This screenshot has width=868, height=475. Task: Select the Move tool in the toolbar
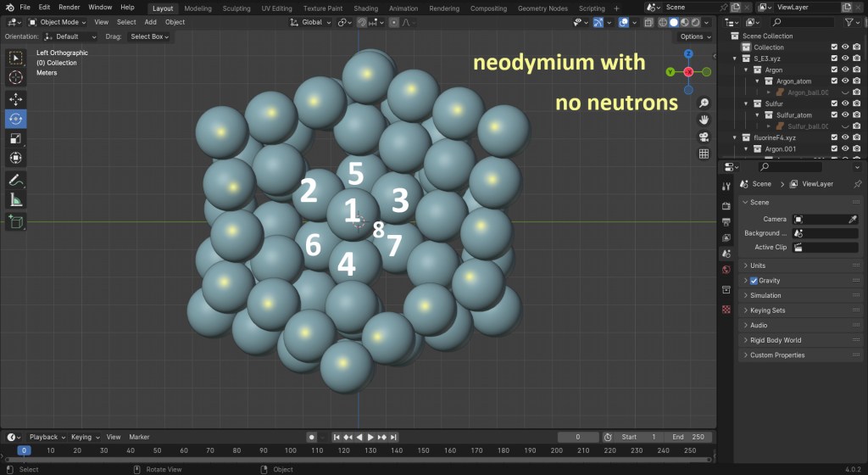point(16,99)
